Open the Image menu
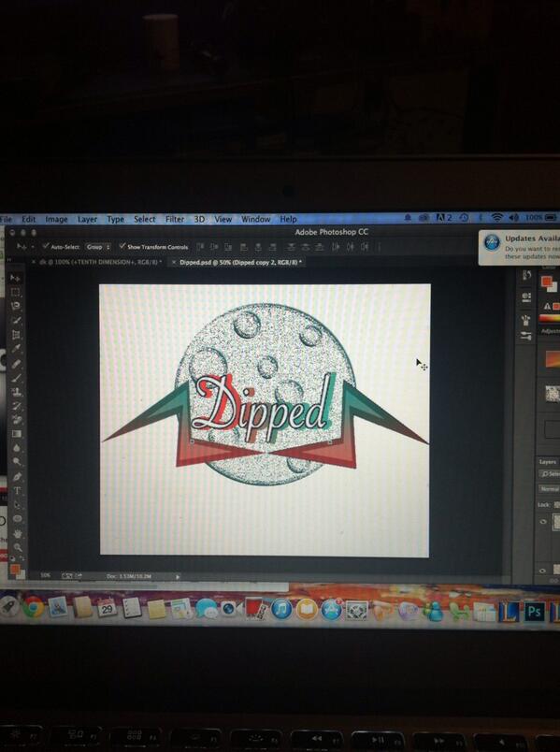 57,219
